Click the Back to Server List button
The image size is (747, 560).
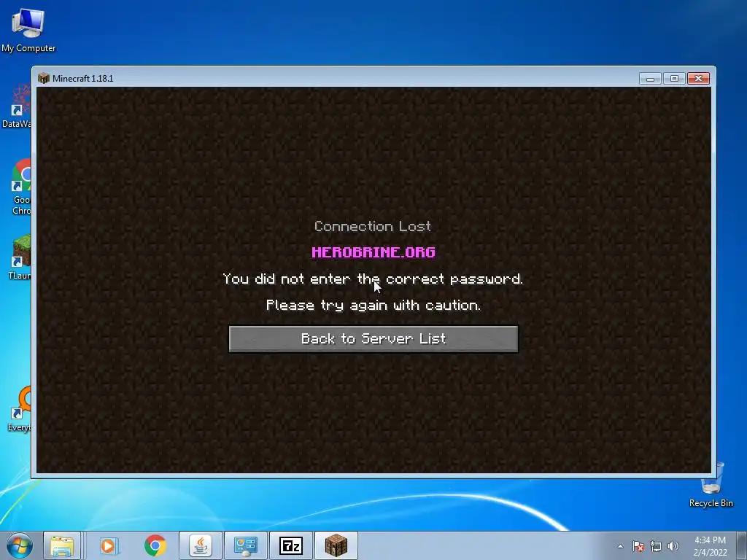373,339
